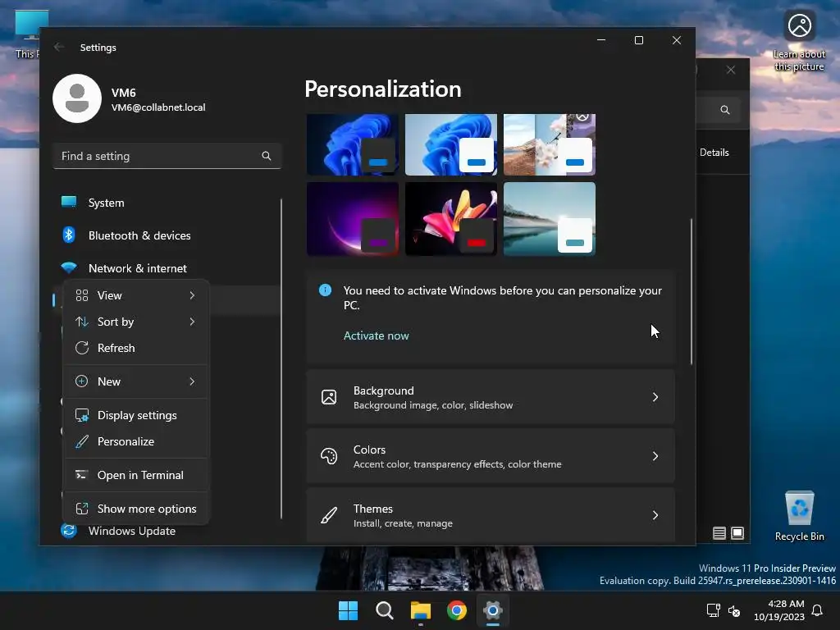This screenshot has width=840, height=630.
Task: Click the VM6 user profile avatar
Action: pyautogui.click(x=77, y=98)
